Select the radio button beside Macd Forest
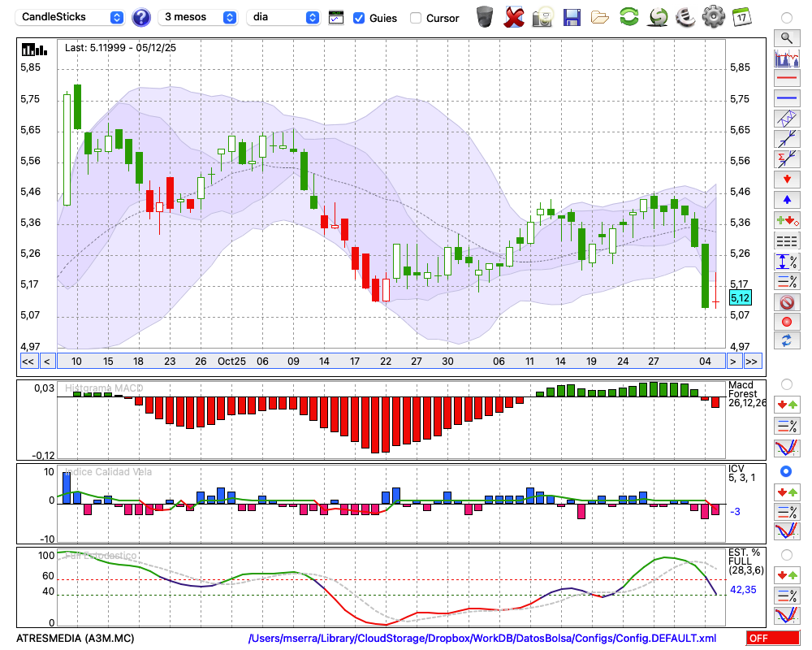 787,384
